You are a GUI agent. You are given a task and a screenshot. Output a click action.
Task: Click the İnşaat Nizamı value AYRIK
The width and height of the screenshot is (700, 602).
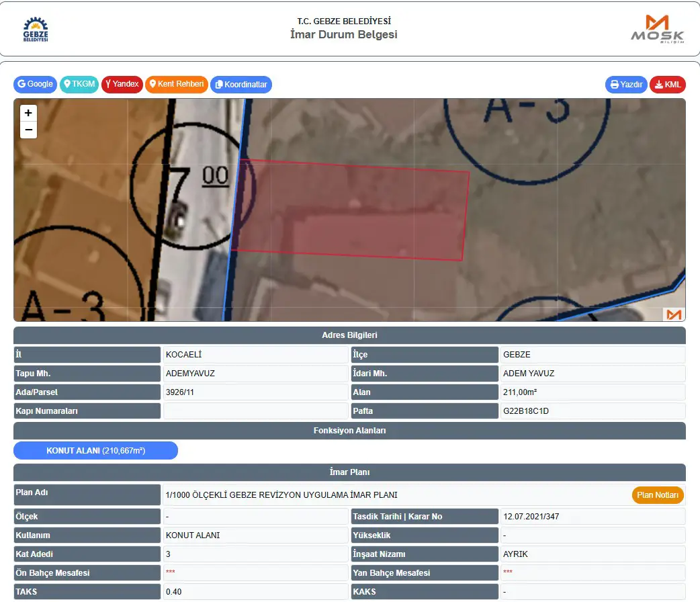pos(515,554)
